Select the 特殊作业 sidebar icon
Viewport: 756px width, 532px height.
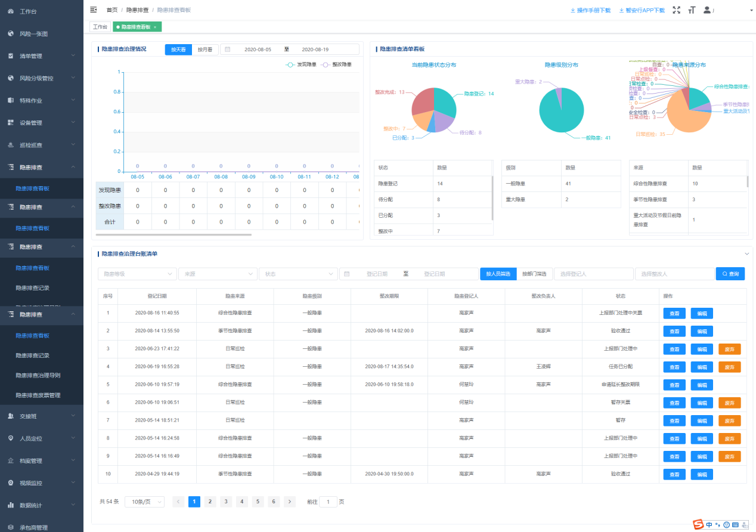(x=11, y=100)
